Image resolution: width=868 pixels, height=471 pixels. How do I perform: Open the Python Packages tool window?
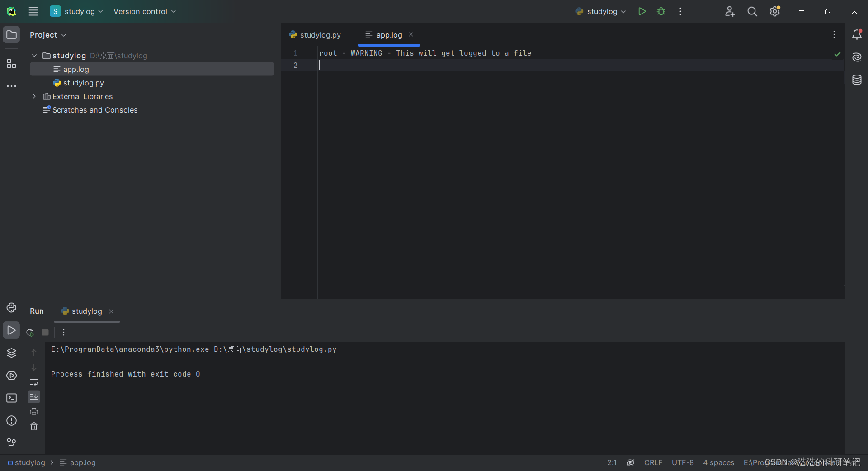11,353
